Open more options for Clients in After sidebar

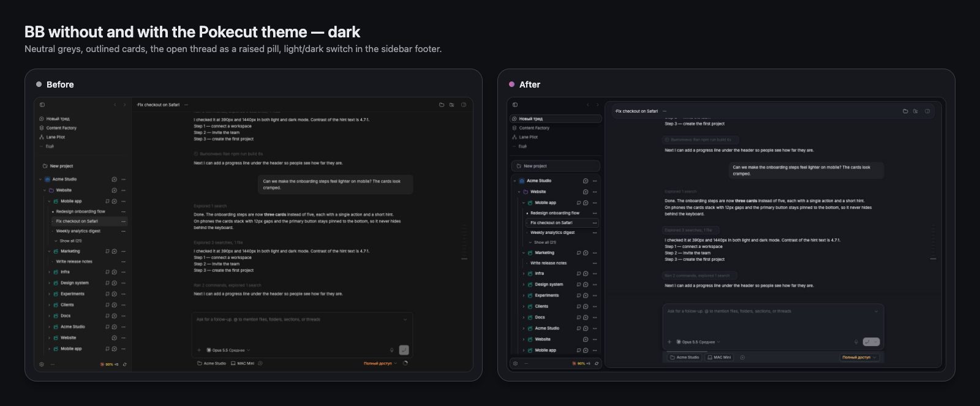(594, 306)
